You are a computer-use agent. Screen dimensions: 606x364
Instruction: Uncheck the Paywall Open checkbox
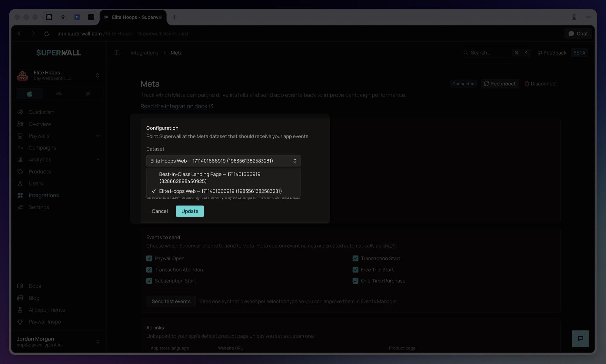149,259
